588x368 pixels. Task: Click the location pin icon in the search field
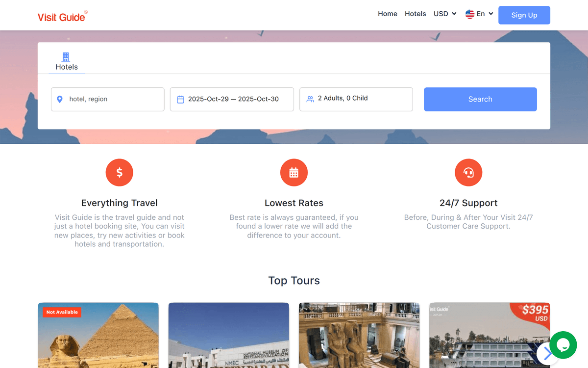pos(60,99)
